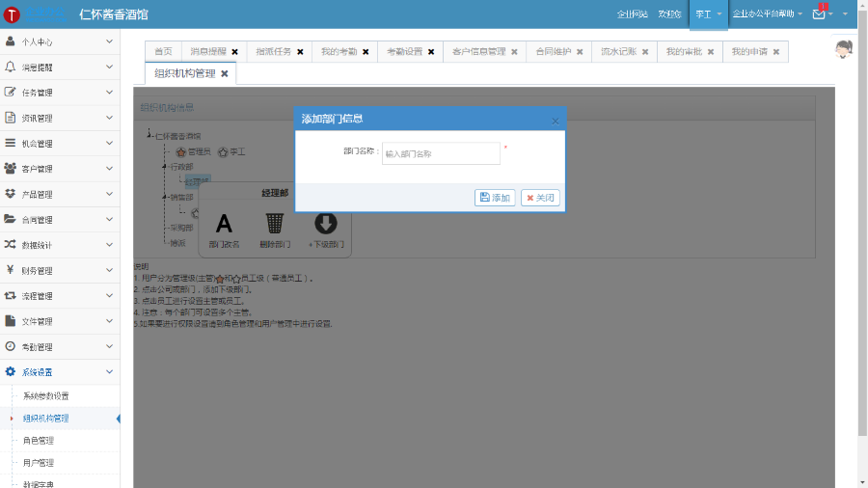Collapse the 销售部 tree node toggle

[x=164, y=197]
